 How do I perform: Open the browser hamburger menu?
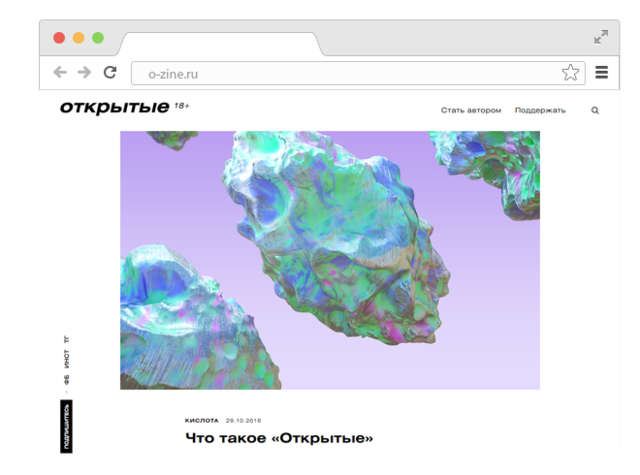tap(601, 72)
